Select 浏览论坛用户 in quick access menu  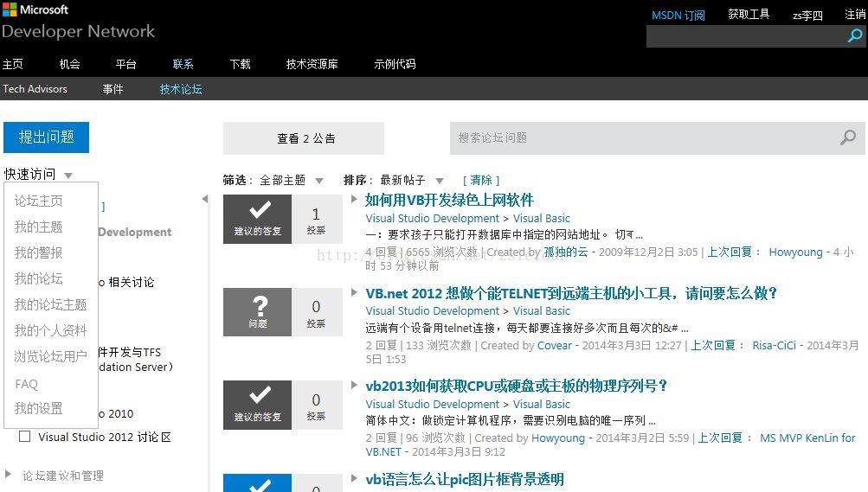pos(51,356)
